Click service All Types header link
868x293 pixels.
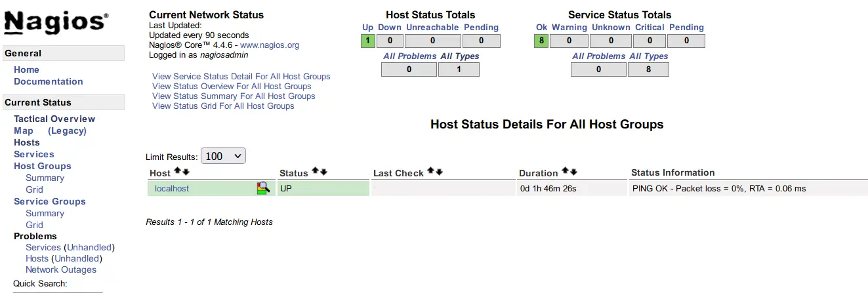(649, 56)
